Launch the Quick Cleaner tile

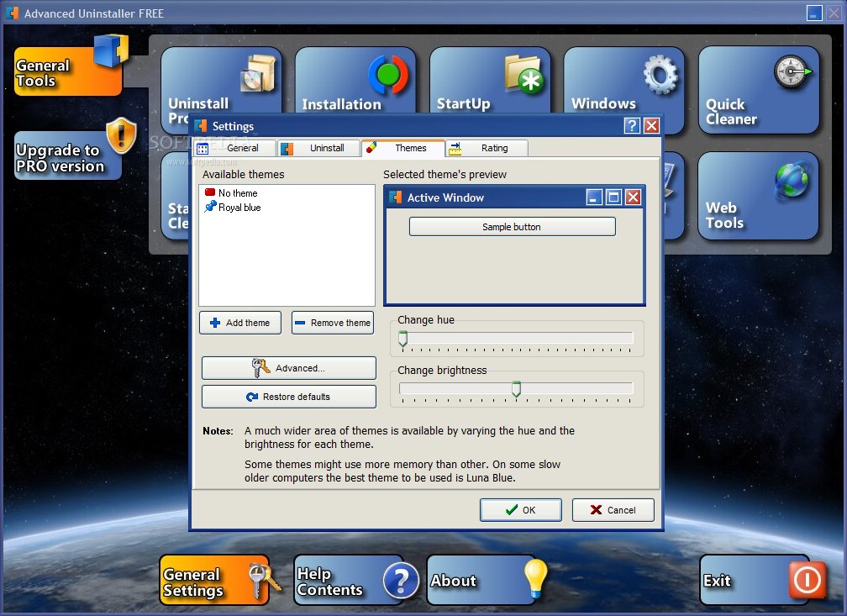pyautogui.click(x=759, y=90)
